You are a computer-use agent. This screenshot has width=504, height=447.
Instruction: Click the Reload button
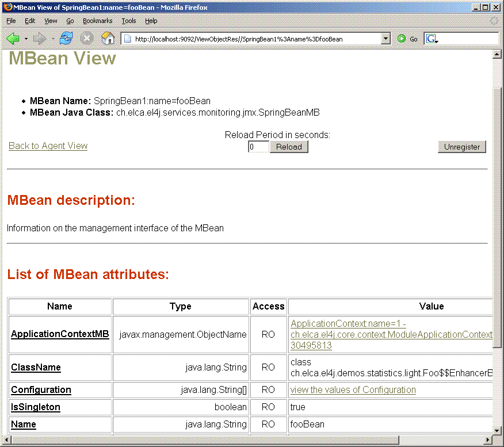289,147
